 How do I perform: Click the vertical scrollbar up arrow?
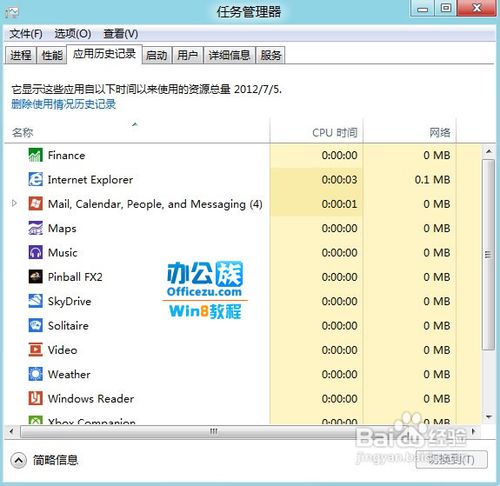(489, 152)
